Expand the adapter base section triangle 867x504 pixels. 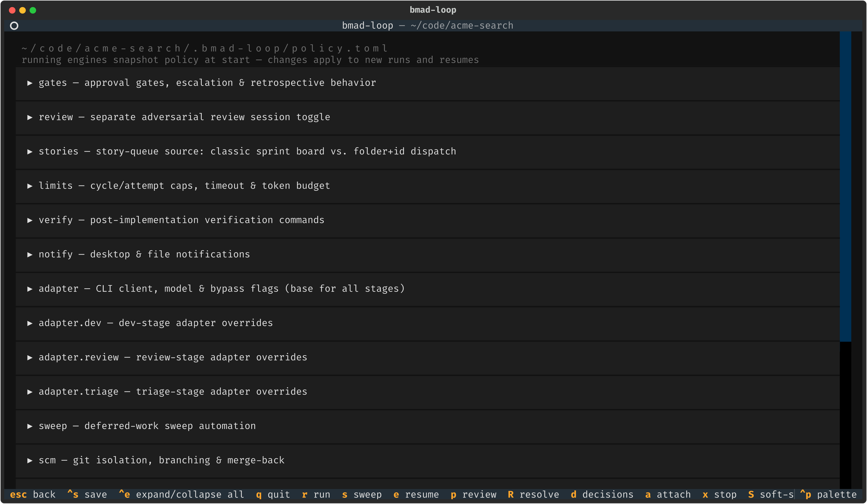pos(30,289)
